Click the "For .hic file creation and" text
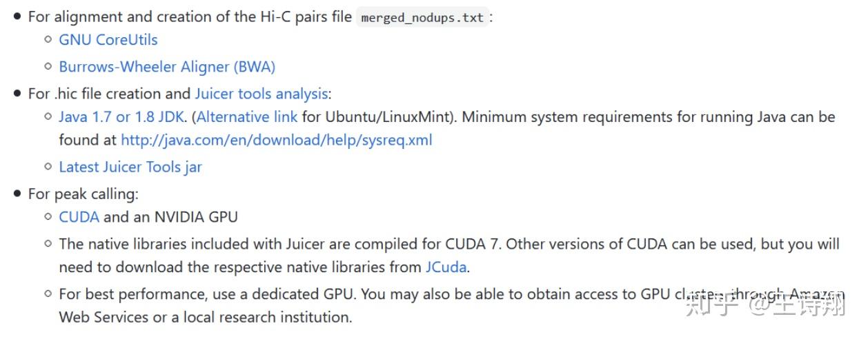868x339 pixels. pyautogui.click(x=109, y=94)
